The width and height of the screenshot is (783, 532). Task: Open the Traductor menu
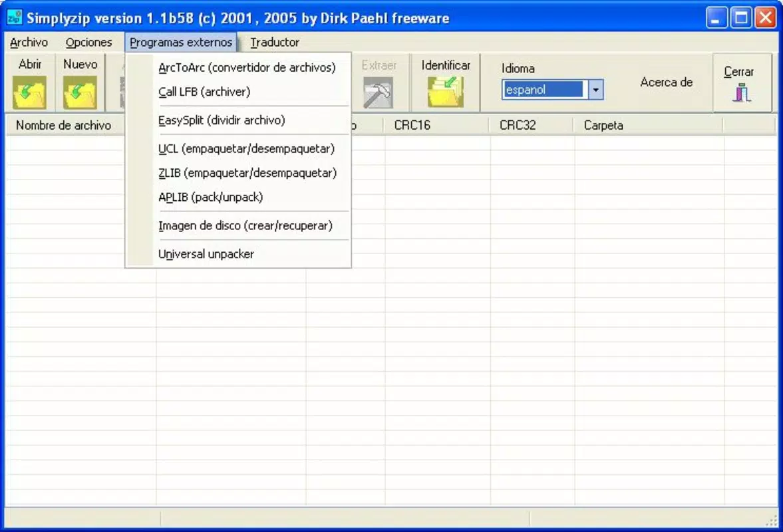[x=275, y=43]
